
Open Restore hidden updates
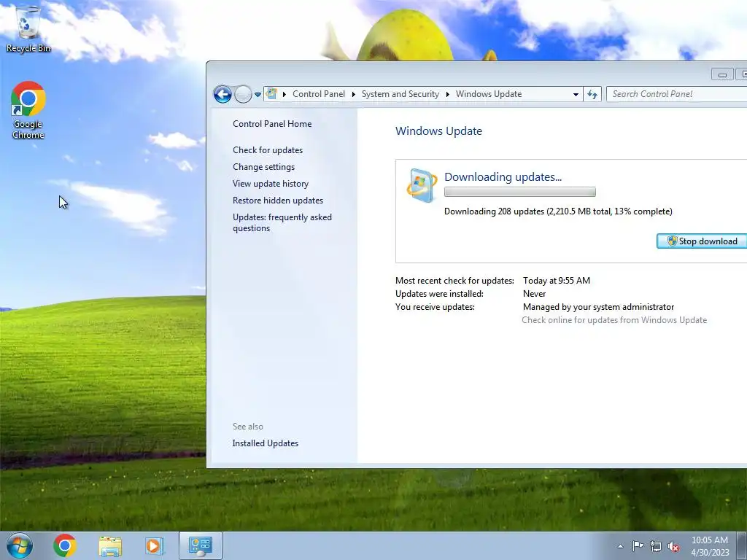(x=278, y=201)
